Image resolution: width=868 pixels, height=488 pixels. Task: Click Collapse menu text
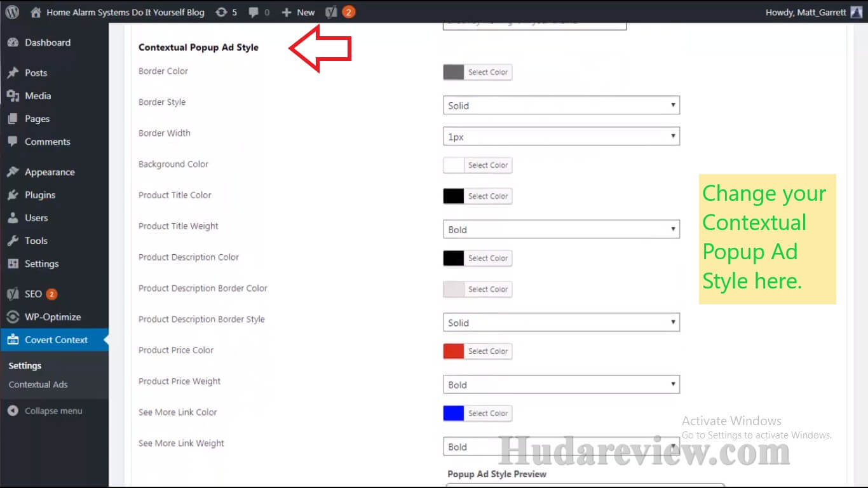[x=53, y=411]
